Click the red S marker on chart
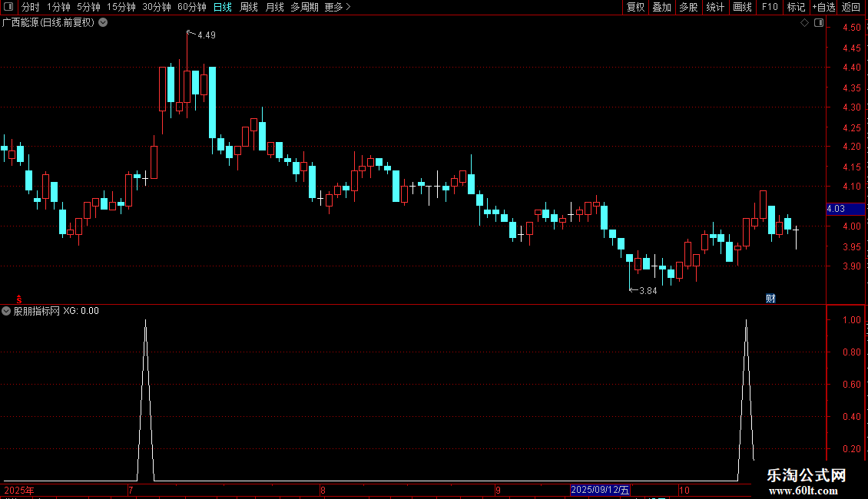868x499 pixels. pyautogui.click(x=19, y=299)
